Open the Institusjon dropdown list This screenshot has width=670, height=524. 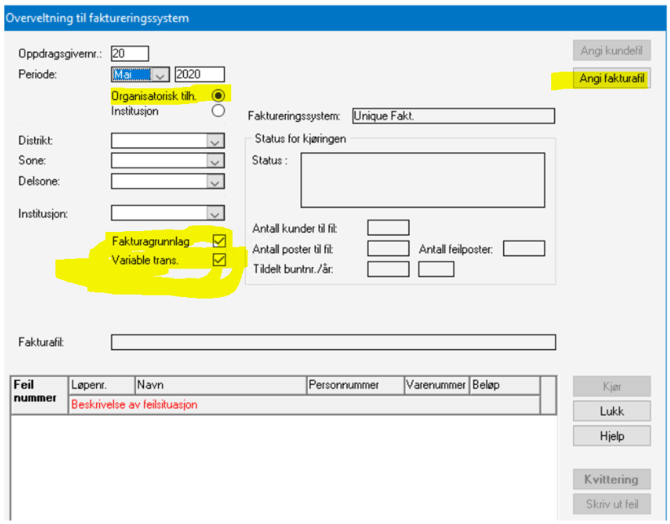pos(214,213)
